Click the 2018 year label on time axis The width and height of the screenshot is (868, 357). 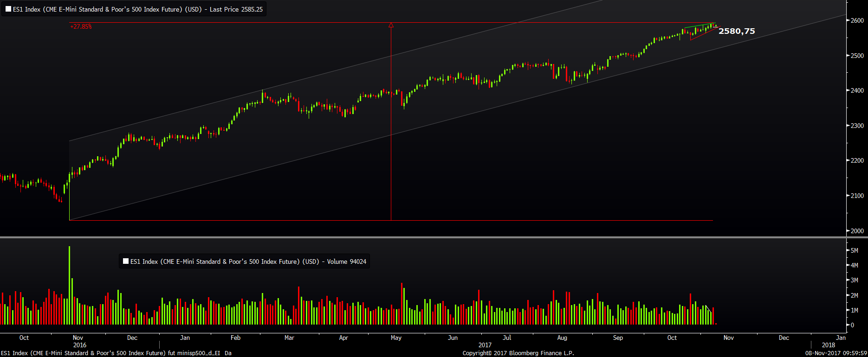coord(829,345)
